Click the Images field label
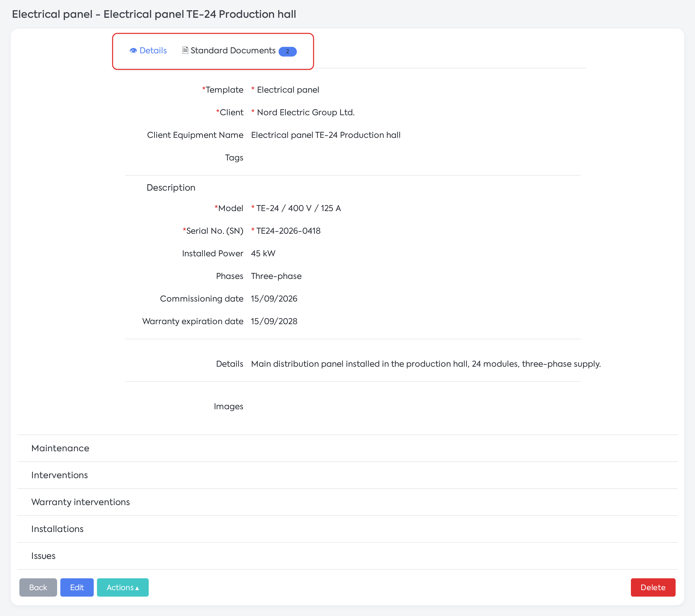695x616 pixels. coord(228,406)
